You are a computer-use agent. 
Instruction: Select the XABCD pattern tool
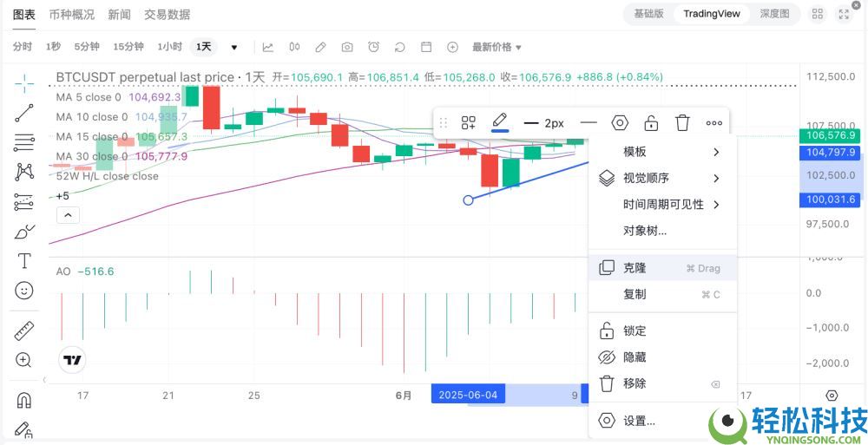[x=24, y=172]
